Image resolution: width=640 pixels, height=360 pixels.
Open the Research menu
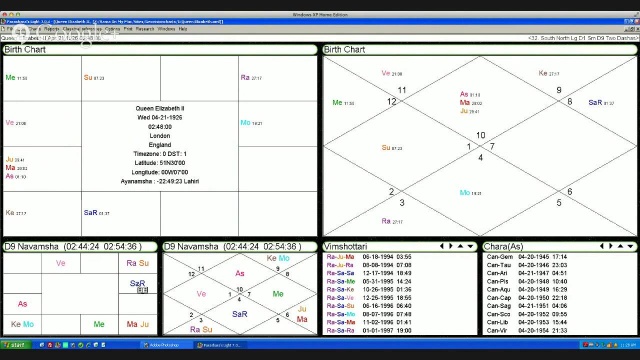coord(145,29)
